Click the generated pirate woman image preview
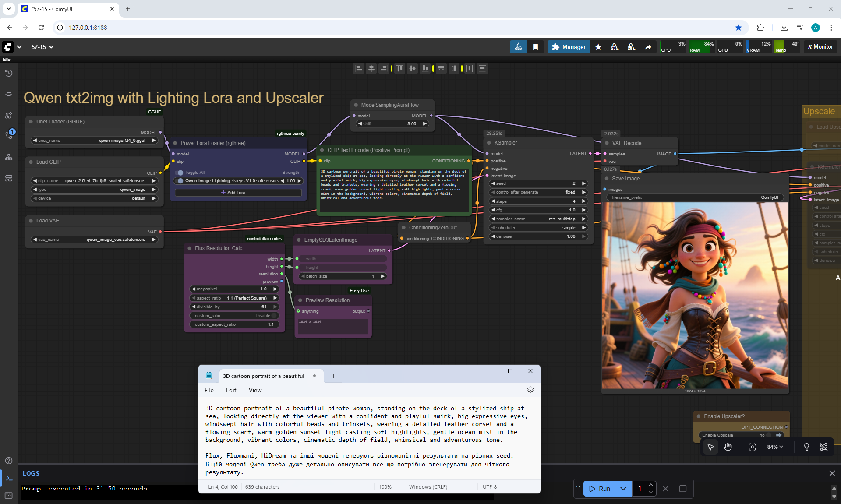Screen dimensions: 841x504 coord(695,296)
